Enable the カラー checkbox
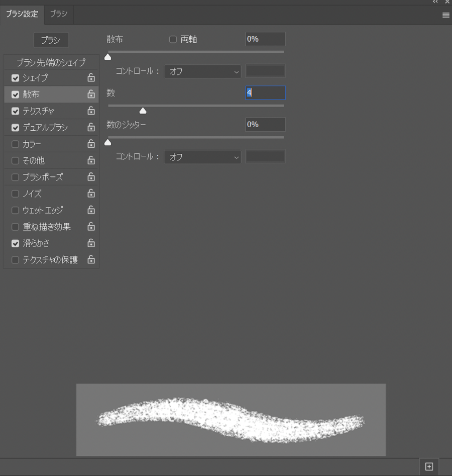Screen dimensions: 452x476 (15, 144)
